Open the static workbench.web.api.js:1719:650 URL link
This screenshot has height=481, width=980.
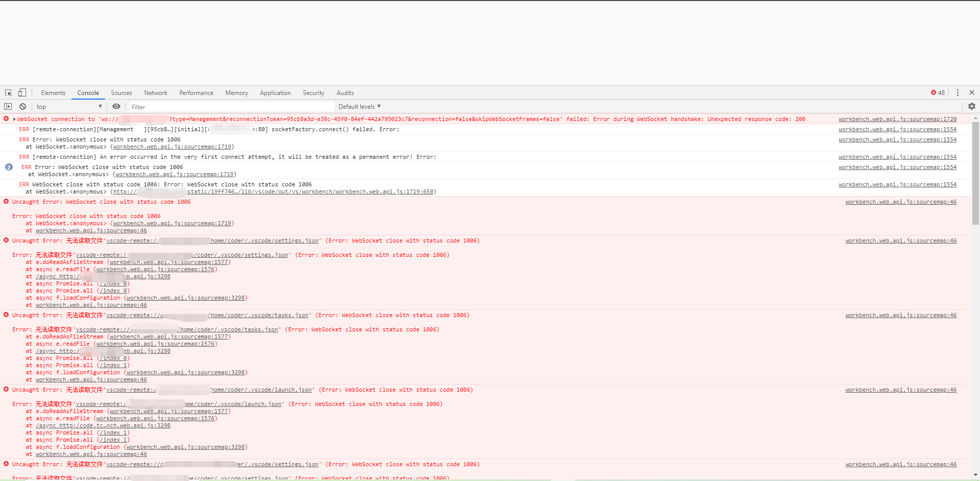coord(273,191)
